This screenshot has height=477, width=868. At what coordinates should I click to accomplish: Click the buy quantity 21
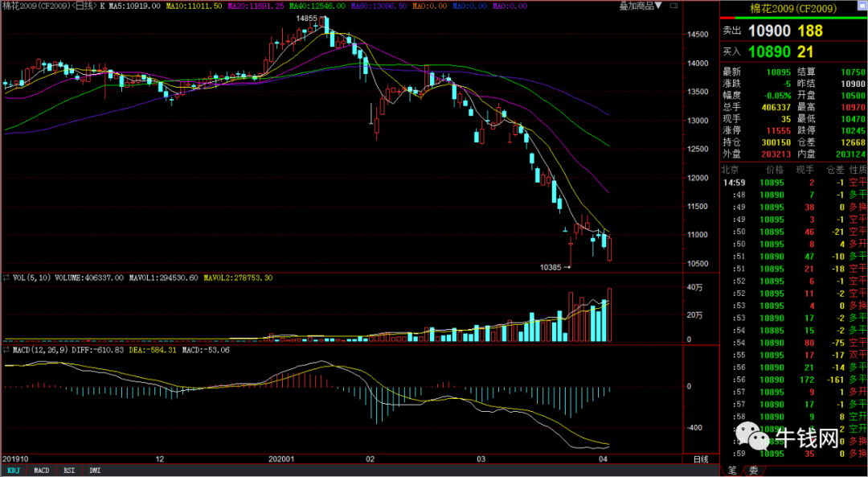click(x=805, y=52)
